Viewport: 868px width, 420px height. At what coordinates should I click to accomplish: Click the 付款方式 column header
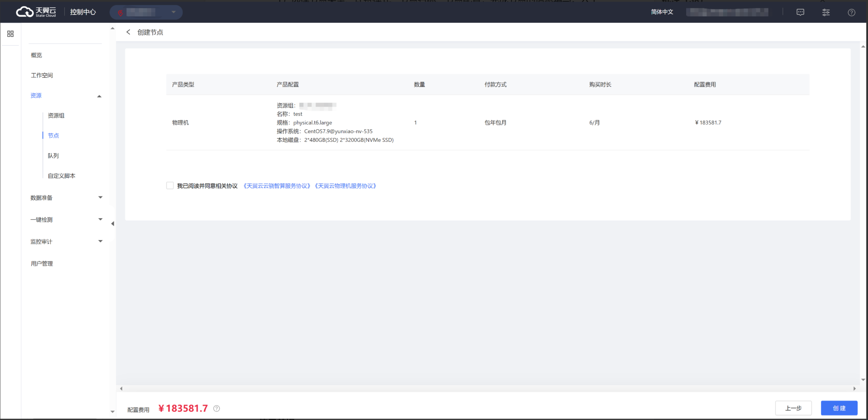coord(495,84)
